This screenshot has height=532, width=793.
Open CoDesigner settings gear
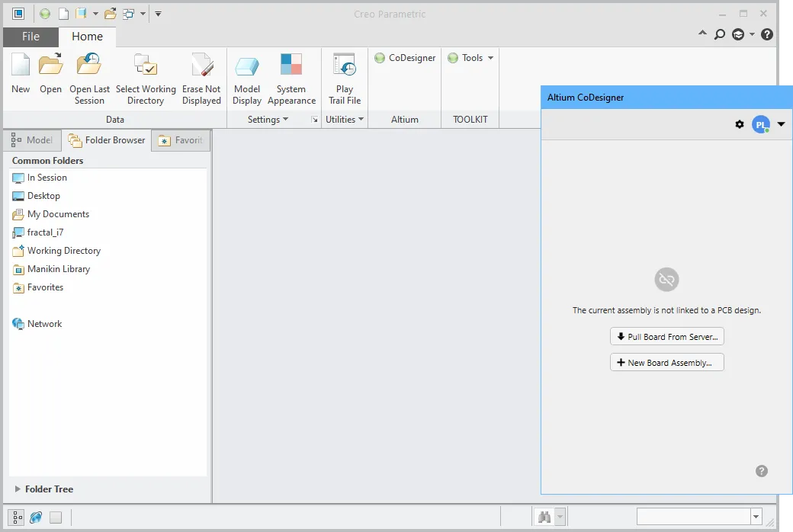click(740, 124)
